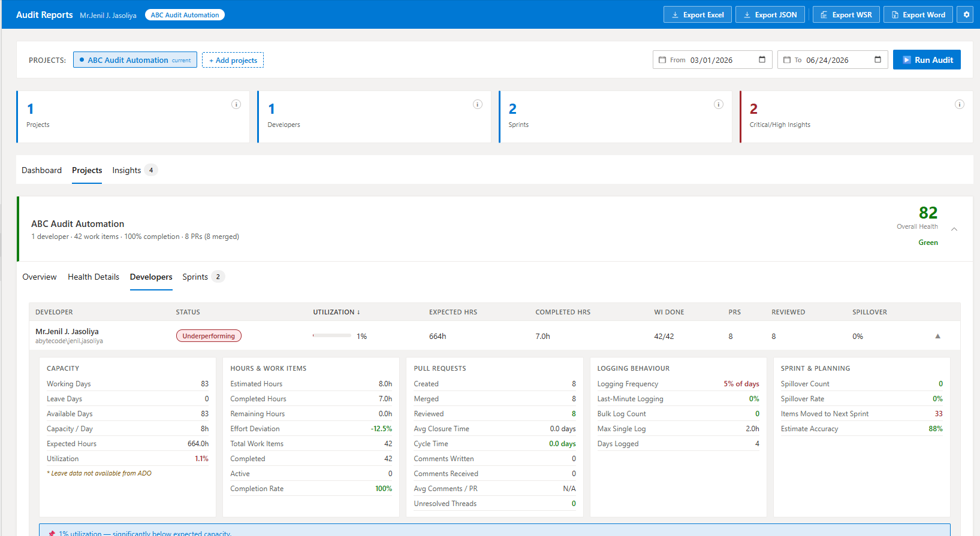Viewport: 980px width, 536px height.
Task: Select the ABC Audit Automation current project chip
Action: (135, 60)
